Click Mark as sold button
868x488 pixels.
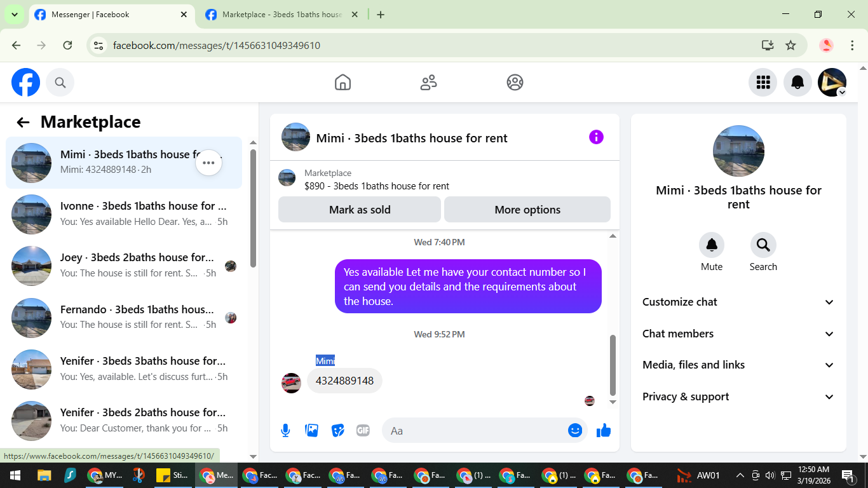(x=360, y=210)
